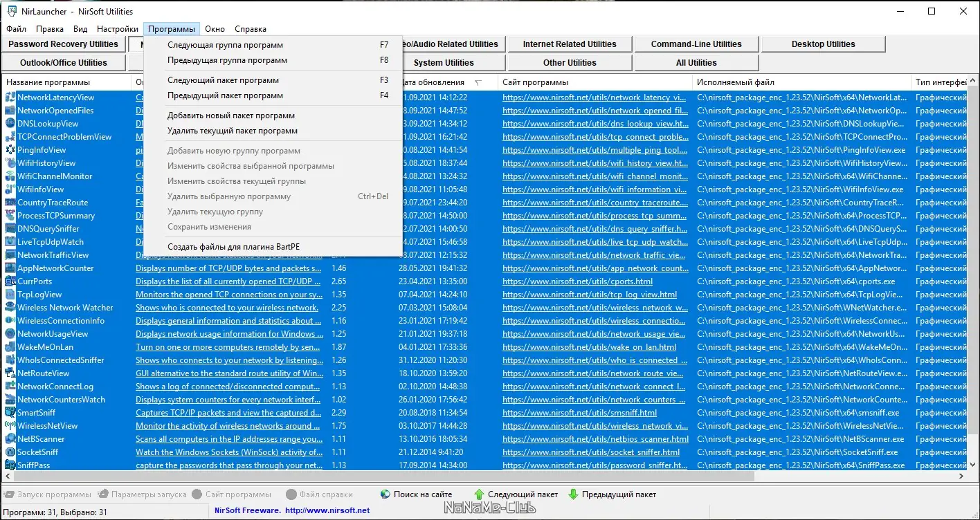The height and width of the screenshot is (520, 980).
Task: Open the Desktop Utilities group
Action: pyautogui.click(x=823, y=44)
